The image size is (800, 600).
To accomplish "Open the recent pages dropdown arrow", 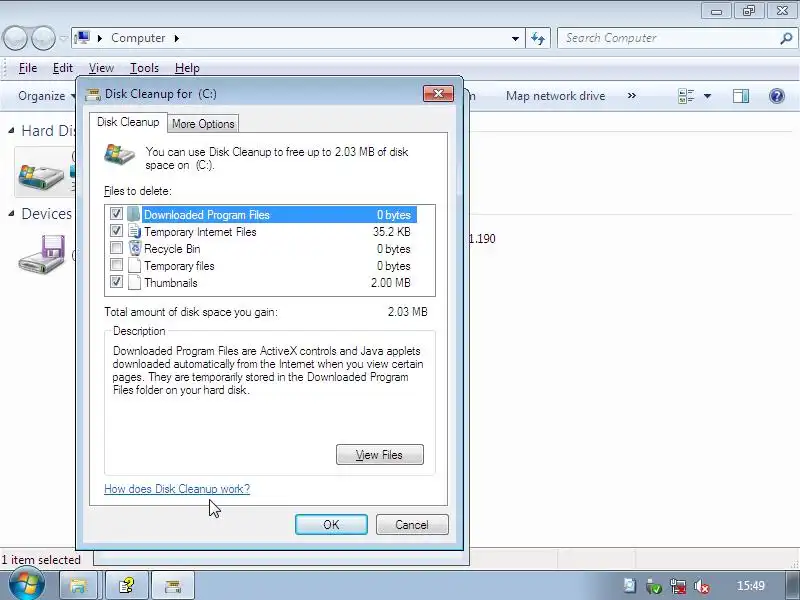I will 63,38.
